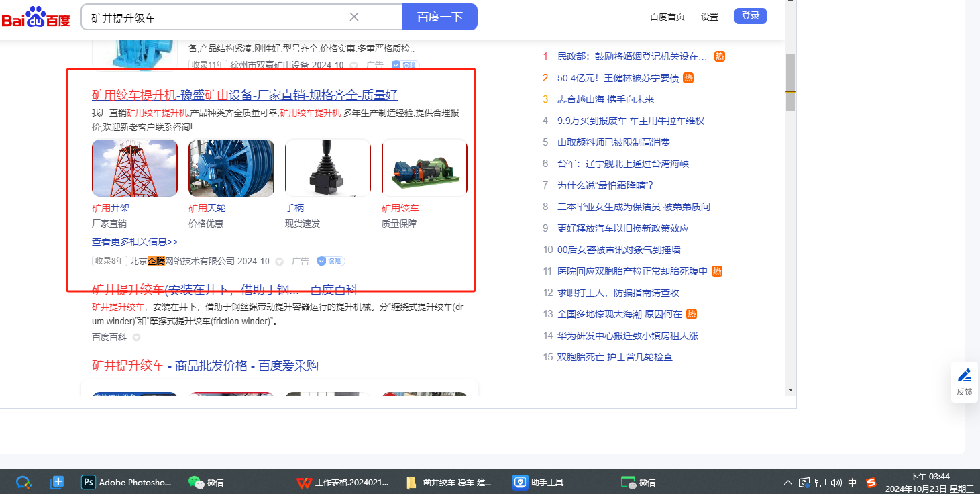Open hot search 50.4亿元！王健林被苏宁要债

click(618, 78)
